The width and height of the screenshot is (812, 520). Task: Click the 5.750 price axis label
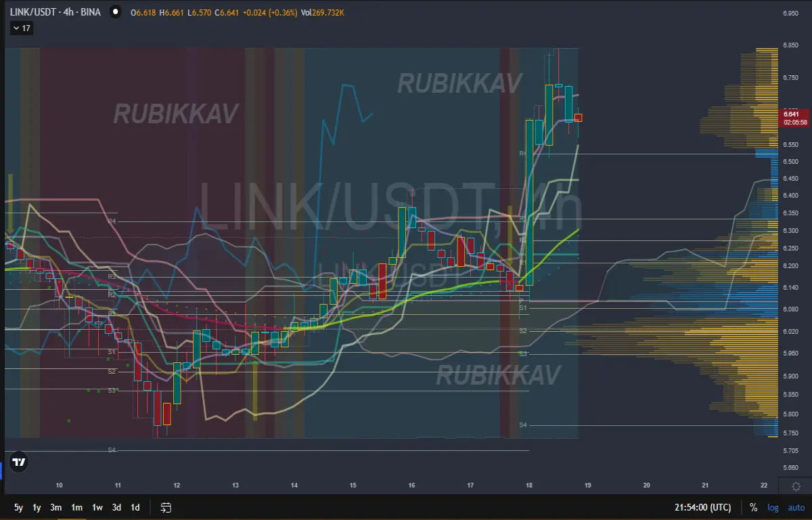790,433
